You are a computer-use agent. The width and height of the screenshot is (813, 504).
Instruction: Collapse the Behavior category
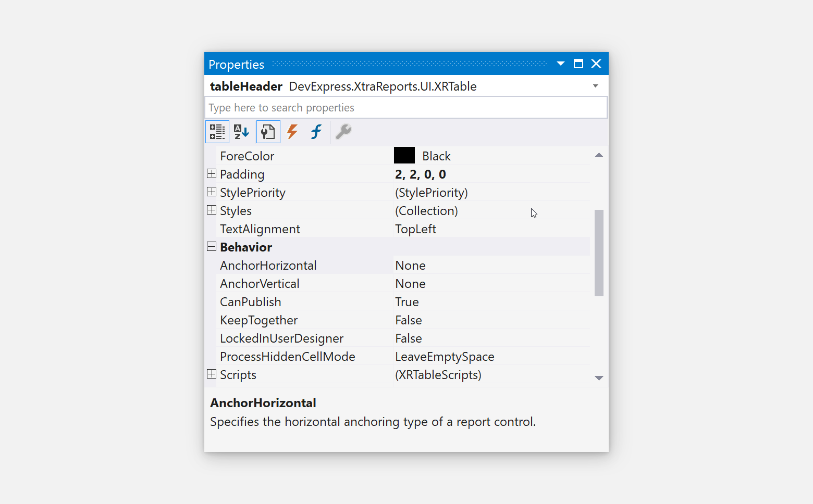pyautogui.click(x=212, y=246)
